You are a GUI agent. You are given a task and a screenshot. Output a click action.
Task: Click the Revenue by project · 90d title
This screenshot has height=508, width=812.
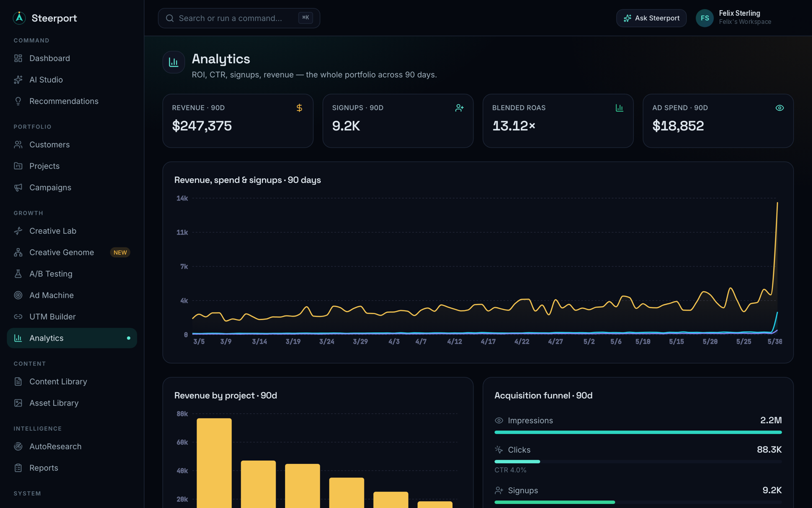[x=226, y=395]
